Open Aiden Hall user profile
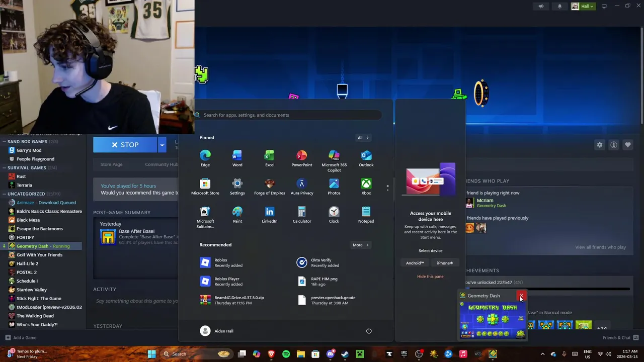This screenshot has height=362, width=644. [x=217, y=331]
